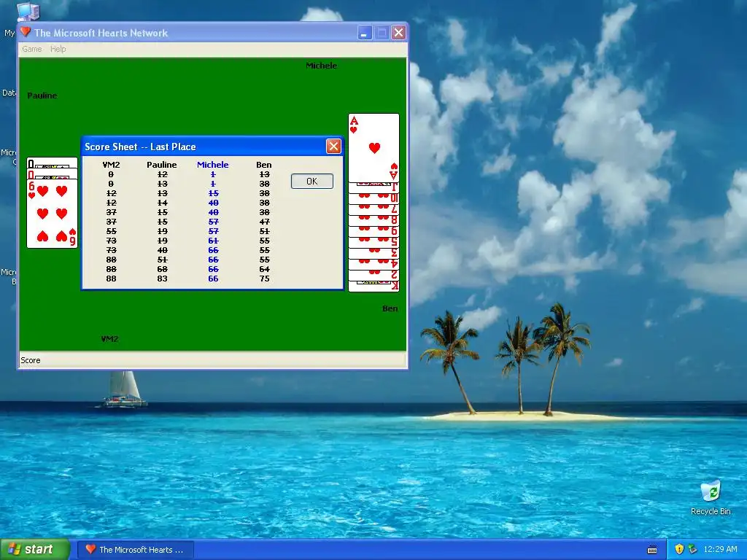Click the Ben player label on table

coord(390,308)
